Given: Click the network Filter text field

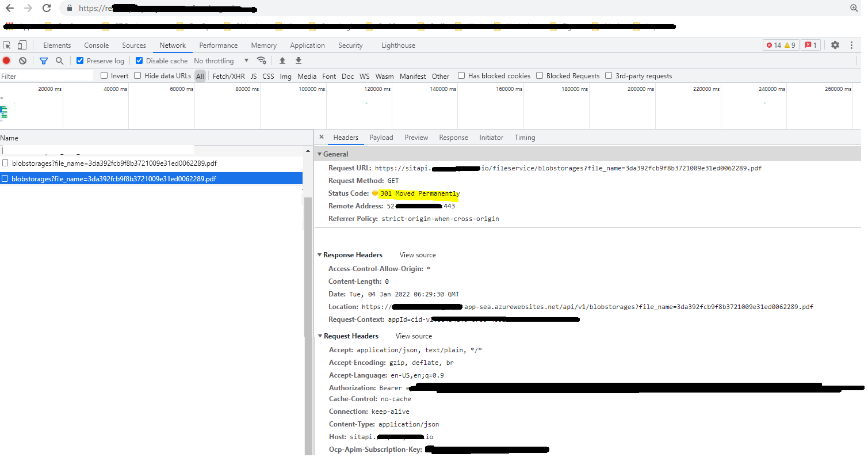Looking at the screenshot, I should pos(46,76).
